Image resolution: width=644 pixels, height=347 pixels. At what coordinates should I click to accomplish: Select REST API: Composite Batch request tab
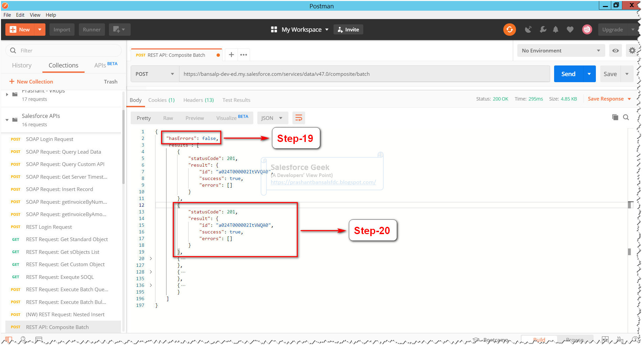point(176,55)
